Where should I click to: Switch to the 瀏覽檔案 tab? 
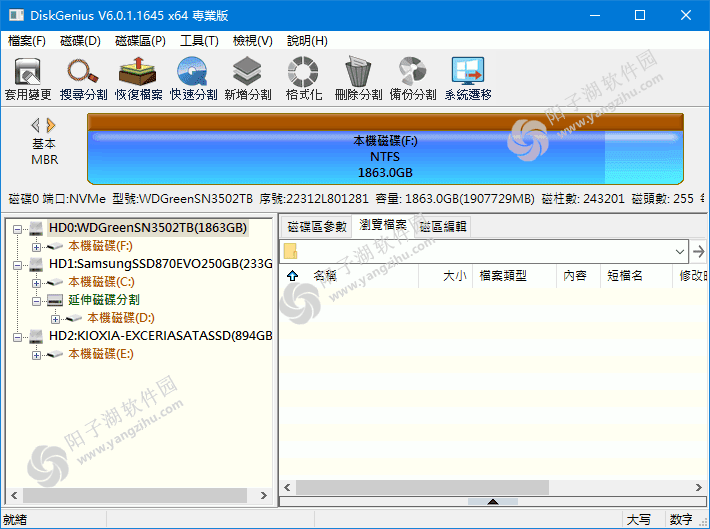tap(383, 225)
